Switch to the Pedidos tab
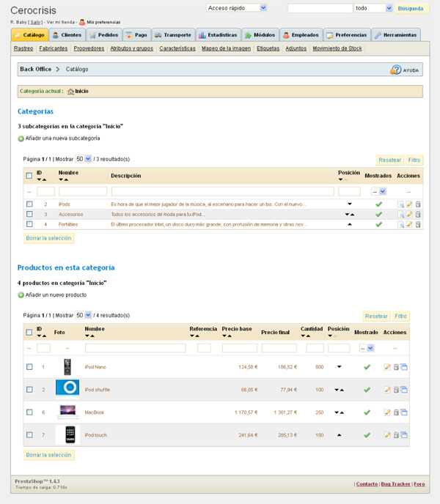This screenshot has width=440, height=504. pyautogui.click(x=103, y=34)
